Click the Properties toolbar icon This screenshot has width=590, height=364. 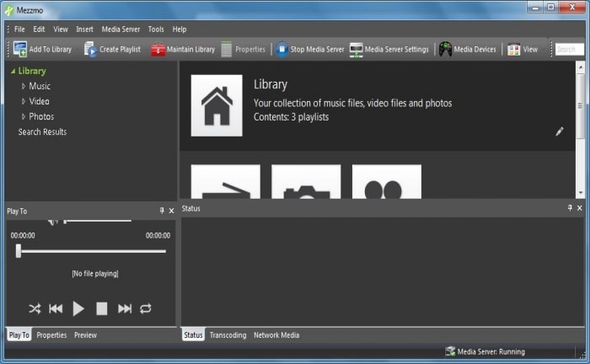(226, 49)
